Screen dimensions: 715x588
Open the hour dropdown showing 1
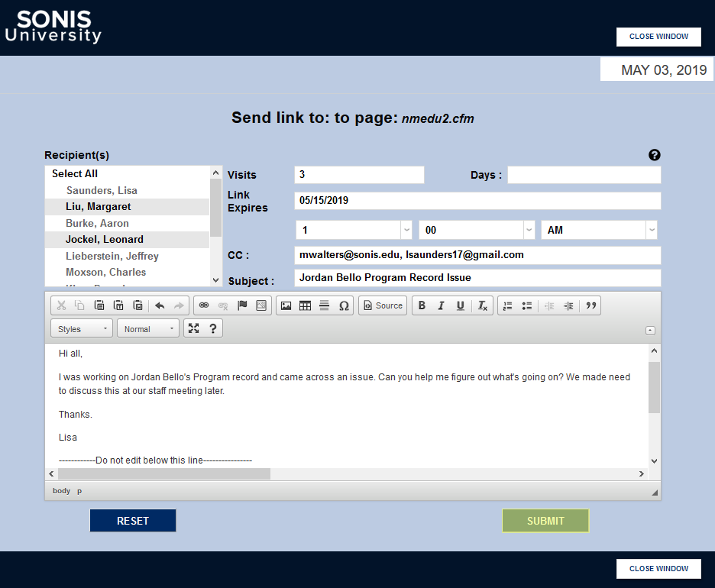pyautogui.click(x=354, y=230)
